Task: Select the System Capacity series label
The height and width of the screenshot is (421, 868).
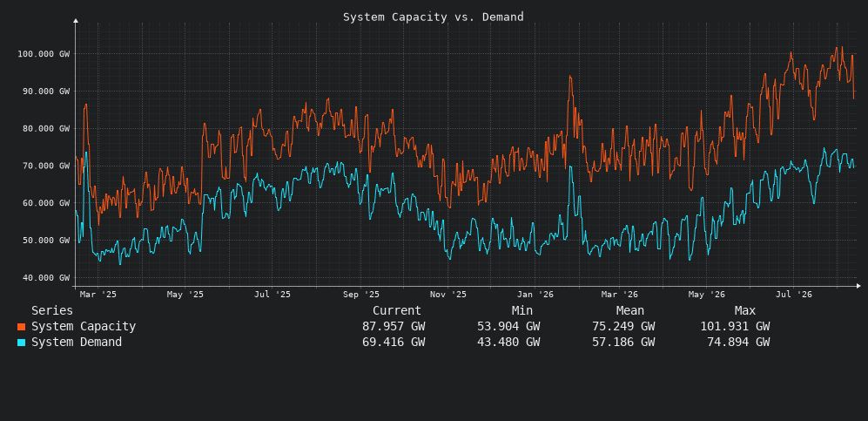Action: tap(84, 327)
